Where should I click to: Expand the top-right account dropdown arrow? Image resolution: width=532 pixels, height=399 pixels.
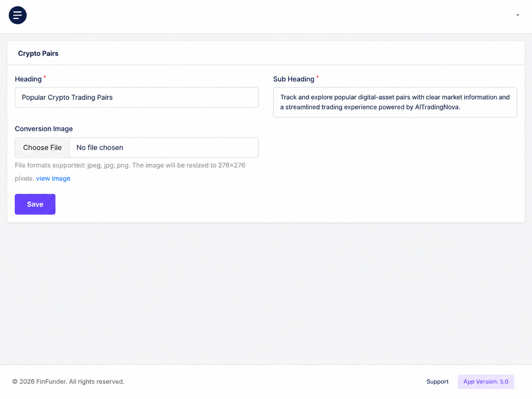click(518, 15)
